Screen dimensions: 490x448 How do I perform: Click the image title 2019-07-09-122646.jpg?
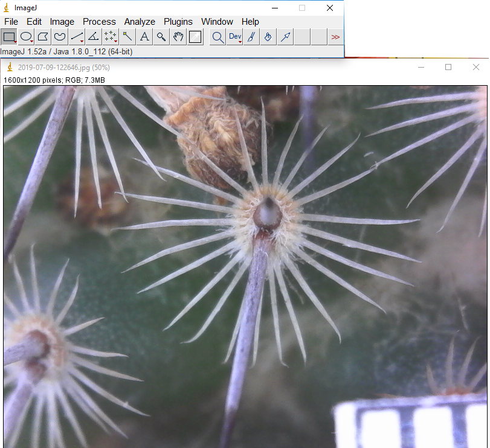[54, 68]
